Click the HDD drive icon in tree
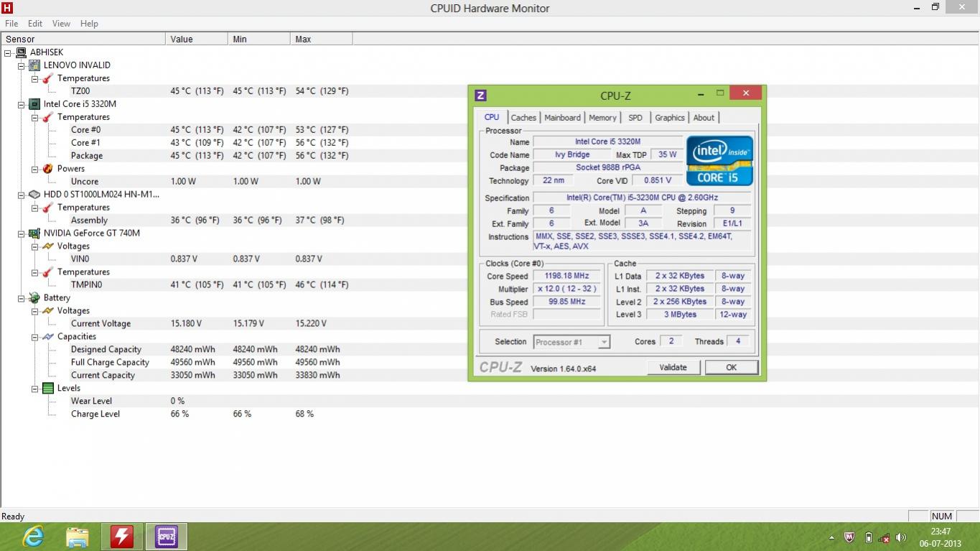Image resolution: width=980 pixels, height=551 pixels. pos(34,195)
